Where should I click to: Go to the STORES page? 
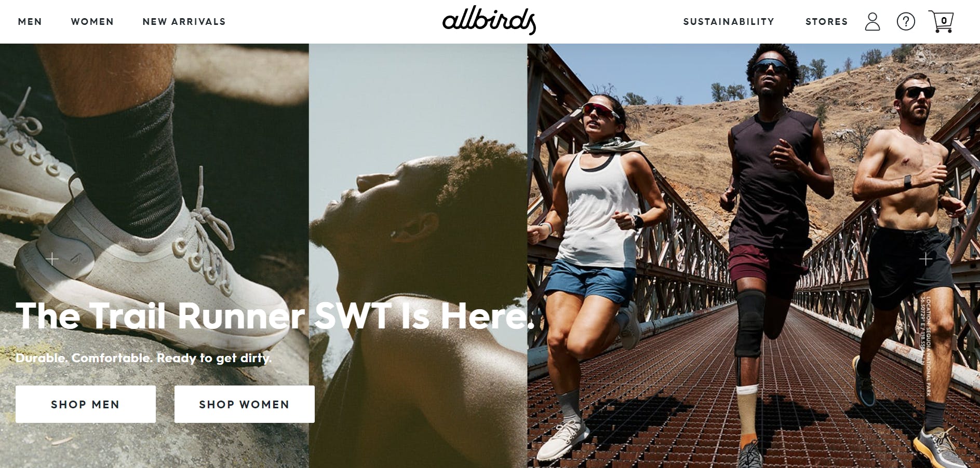point(826,22)
